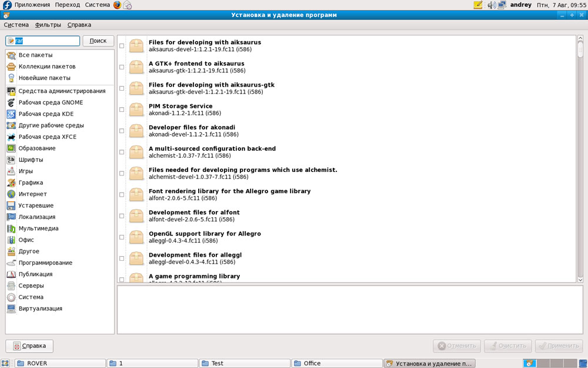
Task: Click the XFCE desktop icon
Action: [x=11, y=137]
